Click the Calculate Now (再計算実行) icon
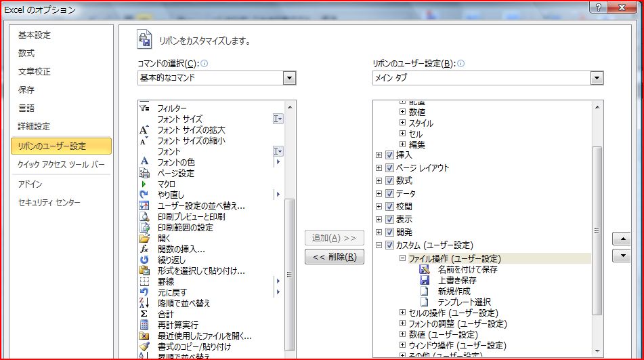 (x=144, y=325)
